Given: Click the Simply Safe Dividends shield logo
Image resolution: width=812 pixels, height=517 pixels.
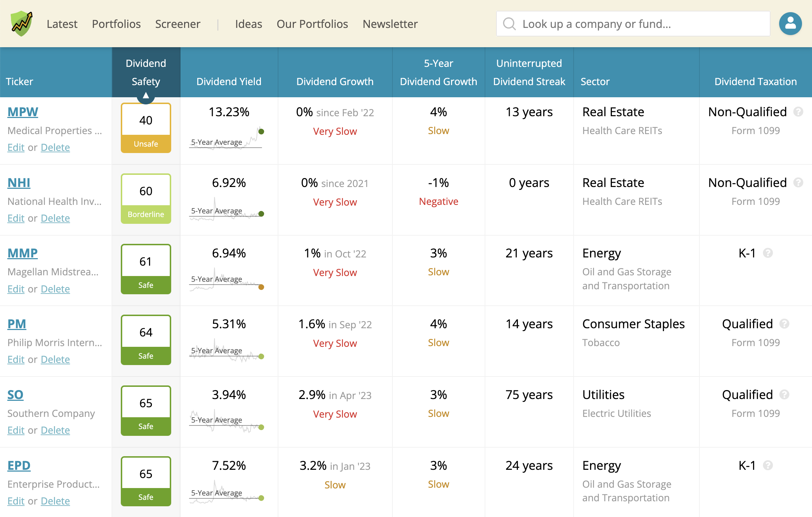Looking at the screenshot, I should point(21,23).
